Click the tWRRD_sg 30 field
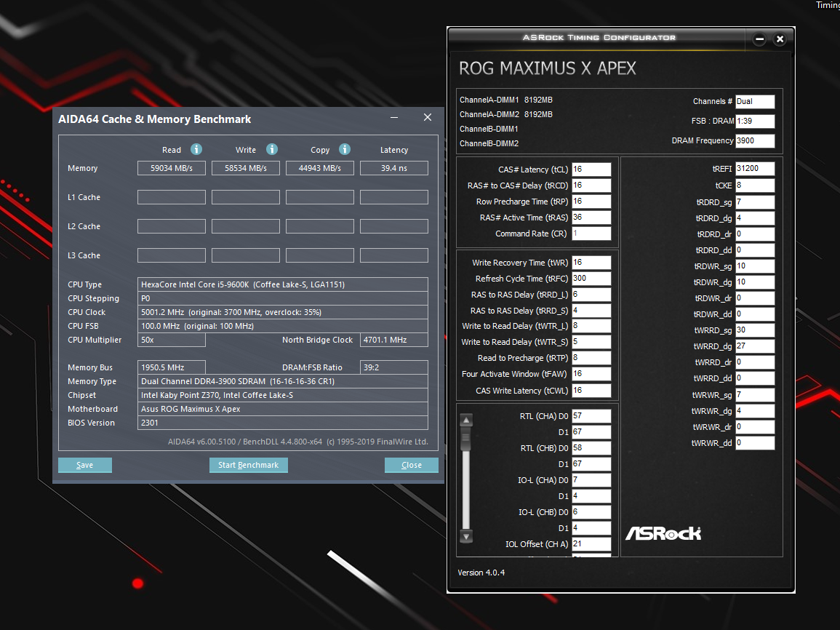The width and height of the screenshot is (840, 630). [x=755, y=330]
